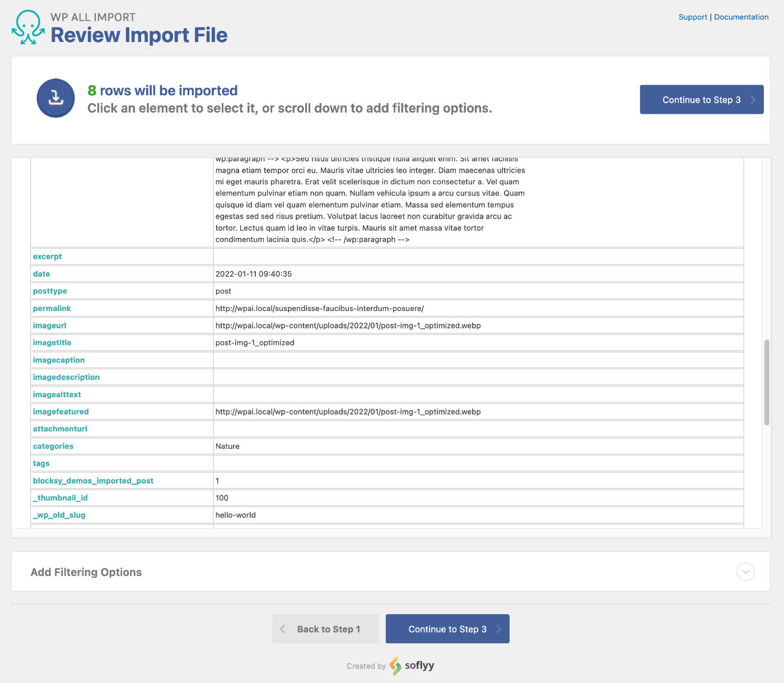
Task: Click the imageurl row's webp URL value
Action: 348,326
